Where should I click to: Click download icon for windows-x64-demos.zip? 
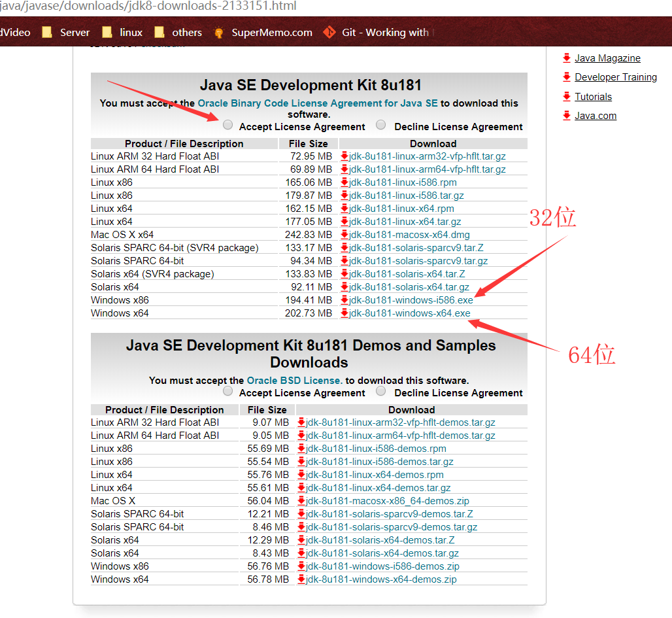[301, 579]
